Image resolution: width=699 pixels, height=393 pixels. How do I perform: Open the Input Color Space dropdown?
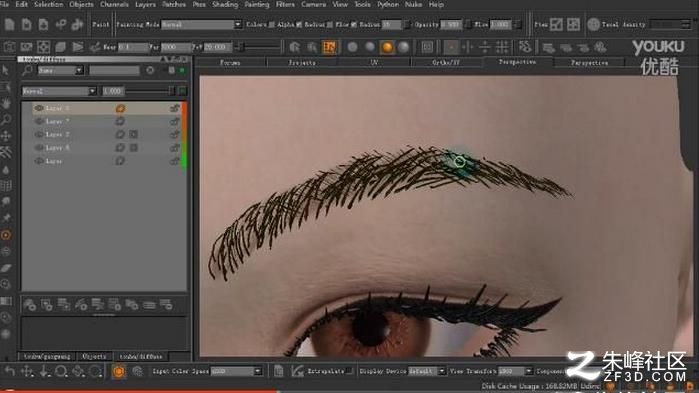236,371
